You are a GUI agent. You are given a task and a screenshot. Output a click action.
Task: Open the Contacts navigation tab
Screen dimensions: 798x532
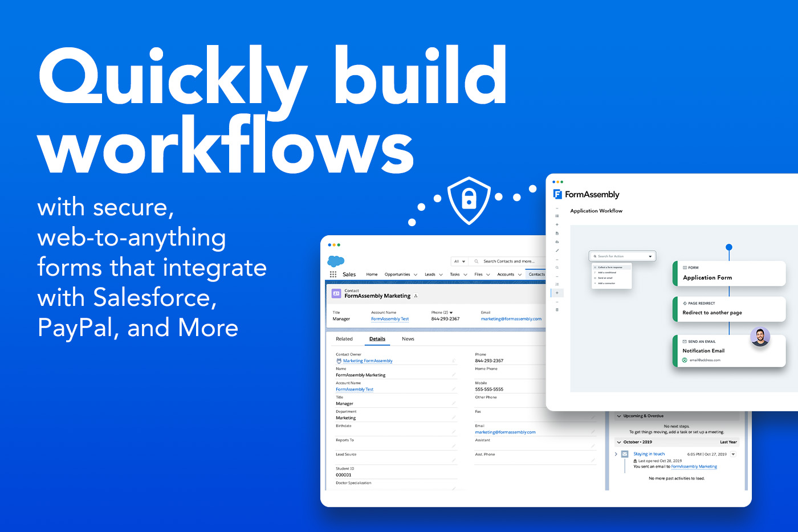[536, 275]
